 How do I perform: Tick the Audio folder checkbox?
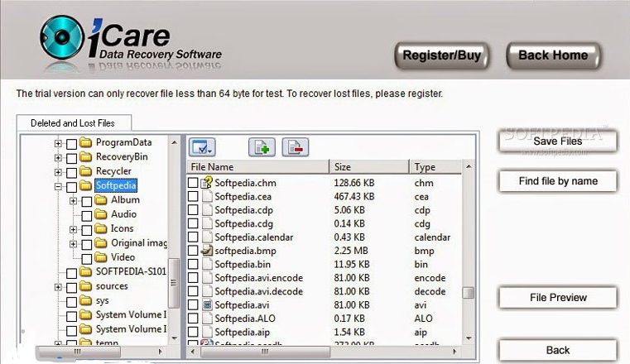click(87, 216)
